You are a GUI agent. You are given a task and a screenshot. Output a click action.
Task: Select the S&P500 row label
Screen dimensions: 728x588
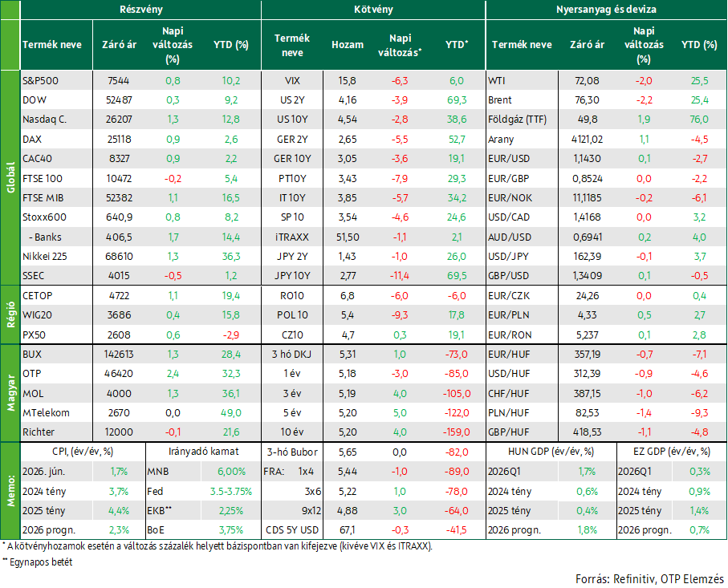click(x=40, y=80)
